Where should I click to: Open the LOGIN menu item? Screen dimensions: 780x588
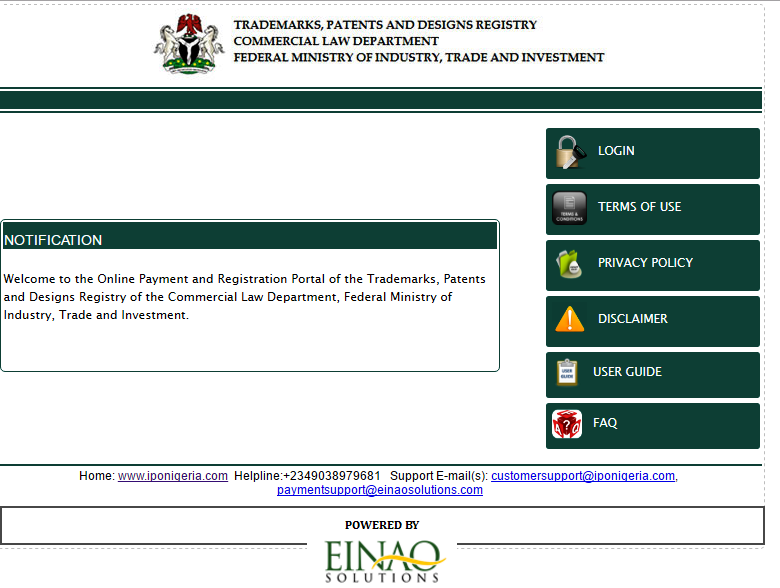click(x=616, y=151)
